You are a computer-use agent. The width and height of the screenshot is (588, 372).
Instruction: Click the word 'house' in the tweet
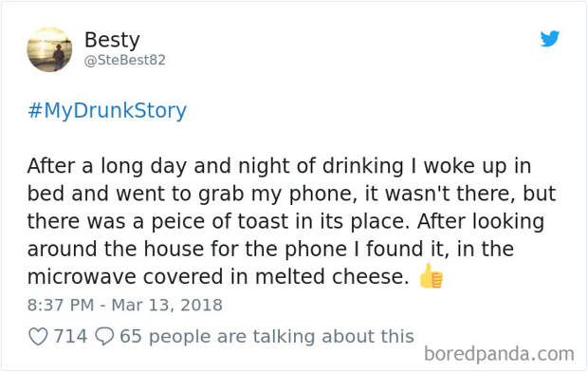(x=173, y=249)
